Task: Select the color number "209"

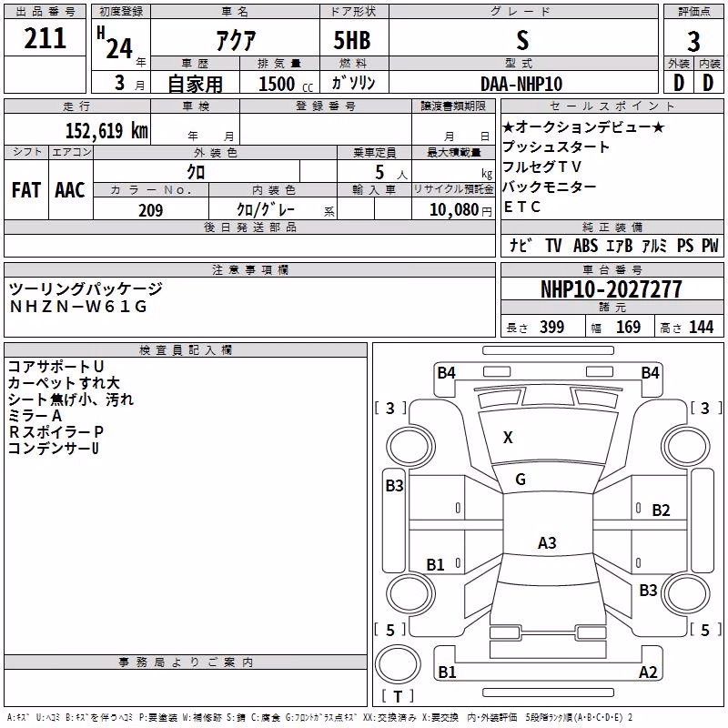Action: click(x=150, y=210)
